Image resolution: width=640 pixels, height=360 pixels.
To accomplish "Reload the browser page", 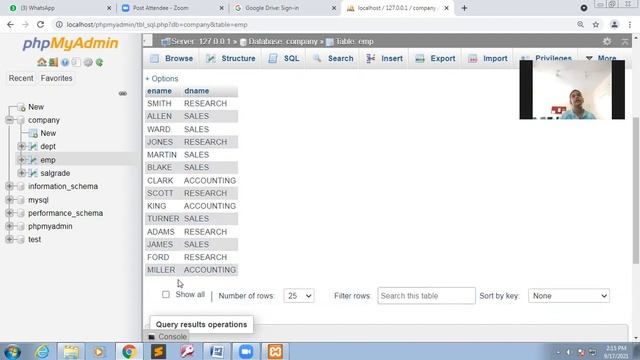I will (40, 24).
